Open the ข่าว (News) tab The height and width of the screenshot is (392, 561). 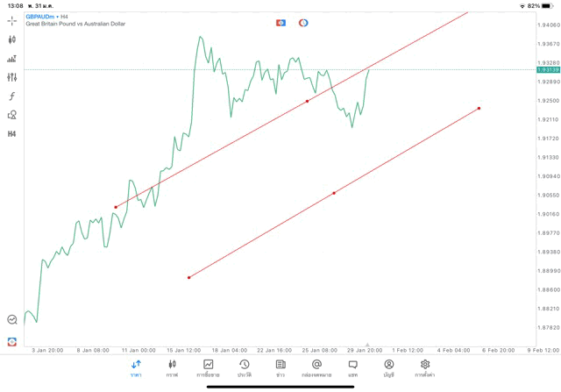click(x=280, y=368)
